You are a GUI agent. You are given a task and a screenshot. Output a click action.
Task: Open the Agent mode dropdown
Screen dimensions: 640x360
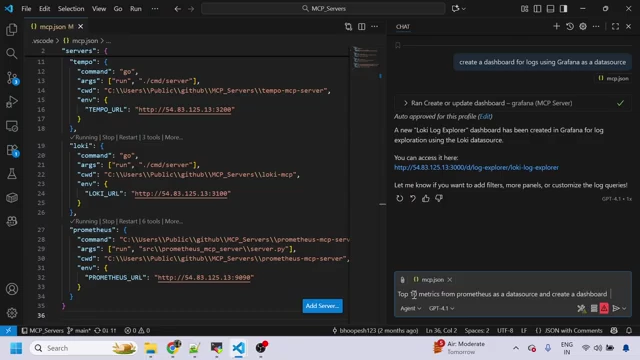[x=410, y=309]
